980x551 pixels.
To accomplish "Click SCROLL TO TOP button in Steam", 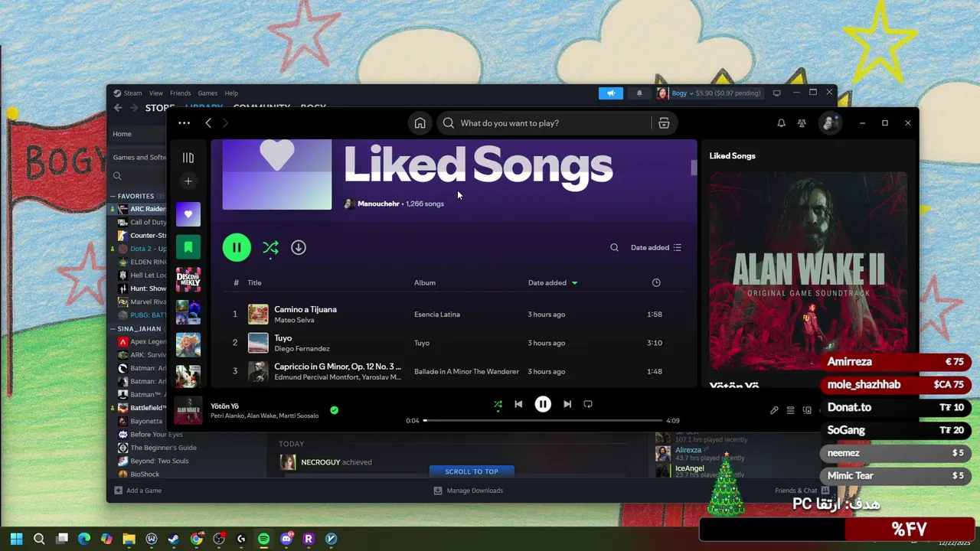I will tap(472, 471).
